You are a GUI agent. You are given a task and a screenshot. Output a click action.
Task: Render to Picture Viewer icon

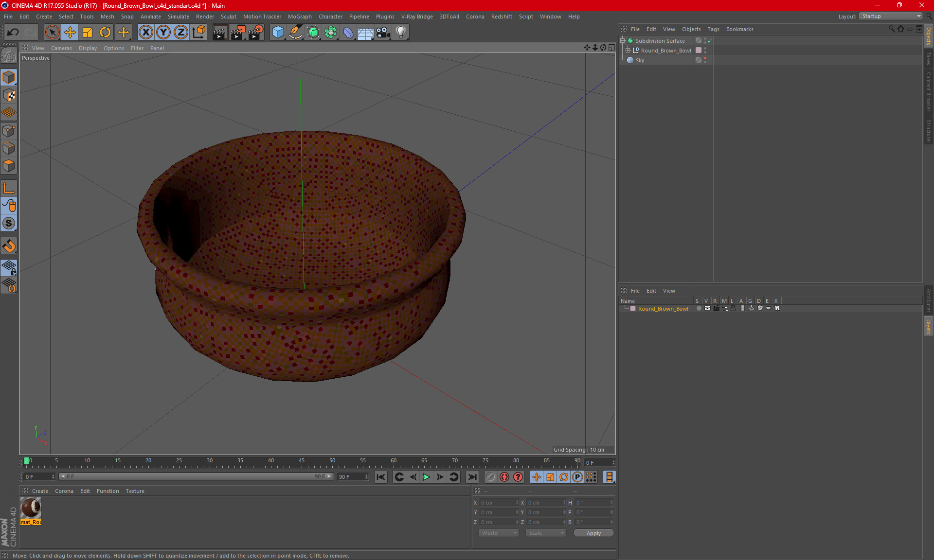(x=238, y=32)
